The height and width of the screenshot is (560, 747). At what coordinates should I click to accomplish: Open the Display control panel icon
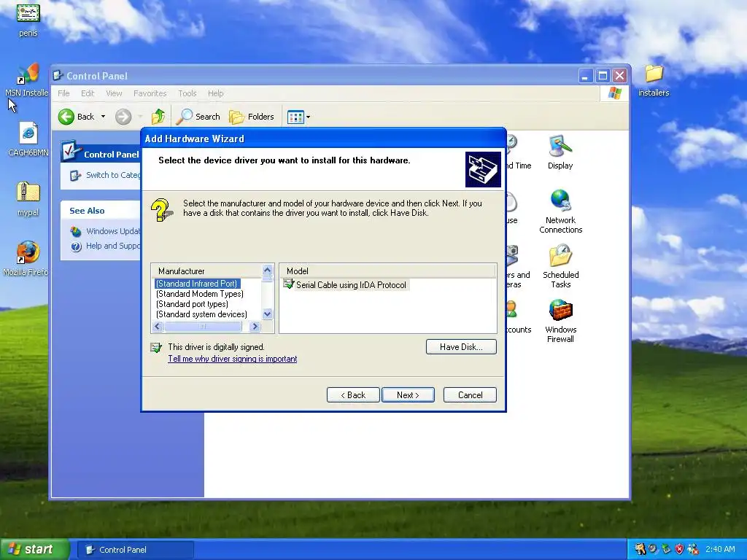pos(560,153)
